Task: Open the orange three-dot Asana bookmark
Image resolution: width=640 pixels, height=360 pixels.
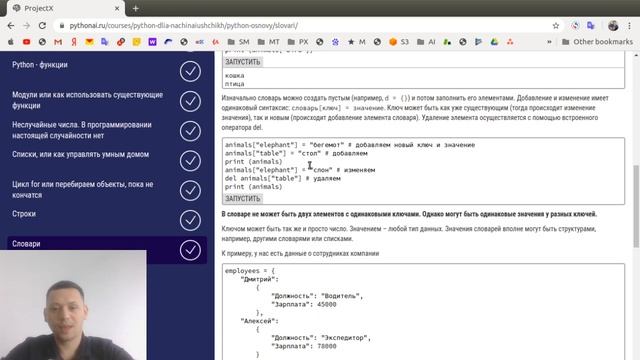Action: click(510, 42)
